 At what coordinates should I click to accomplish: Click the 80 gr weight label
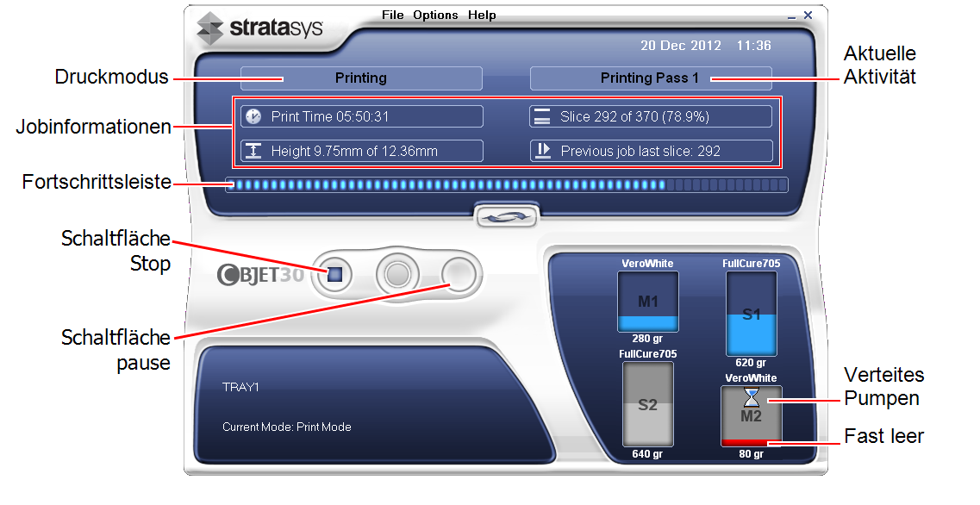(x=751, y=454)
